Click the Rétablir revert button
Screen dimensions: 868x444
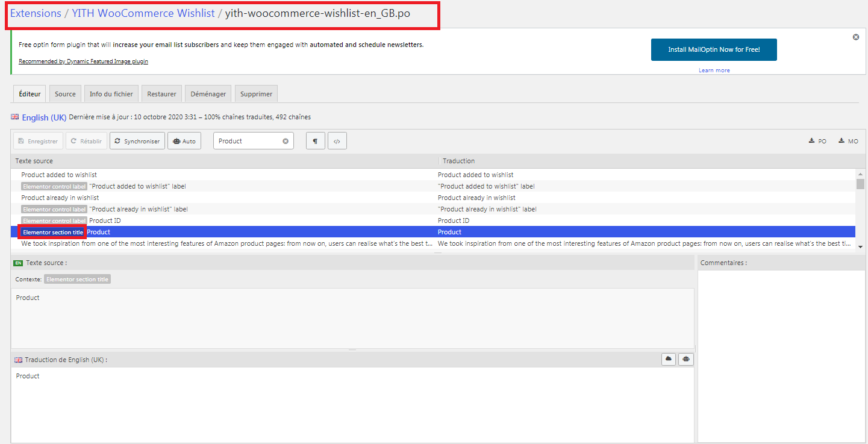coord(86,141)
